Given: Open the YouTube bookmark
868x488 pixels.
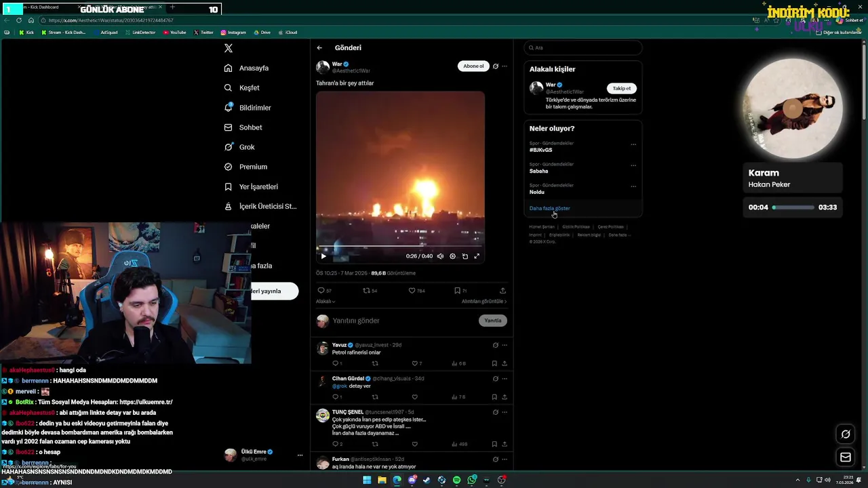Looking at the screenshot, I should [174, 33].
